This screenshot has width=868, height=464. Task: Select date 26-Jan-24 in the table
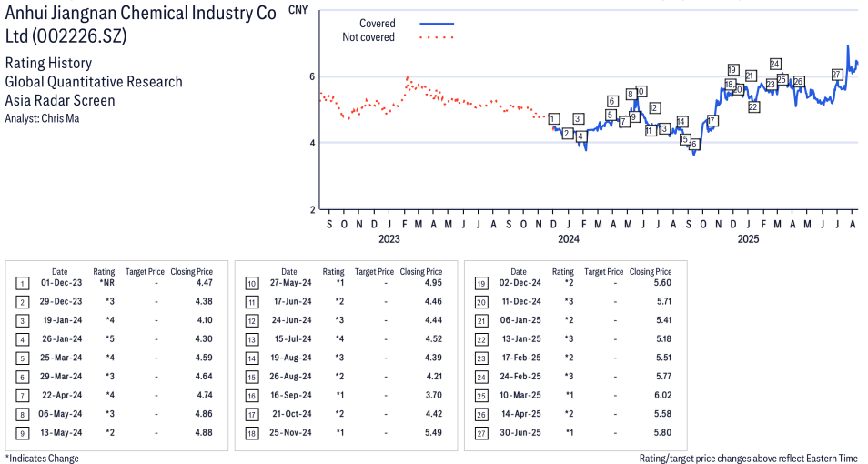[x=62, y=338]
